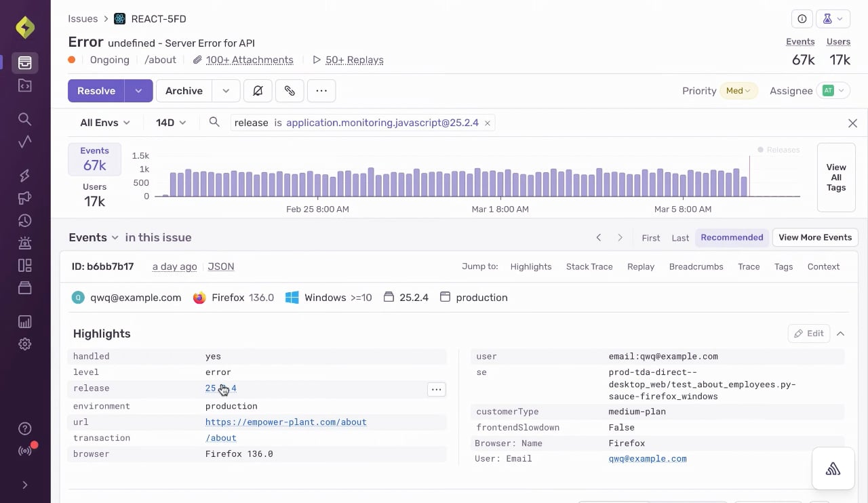Open Resolve options dropdown arrow

click(x=139, y=91)
